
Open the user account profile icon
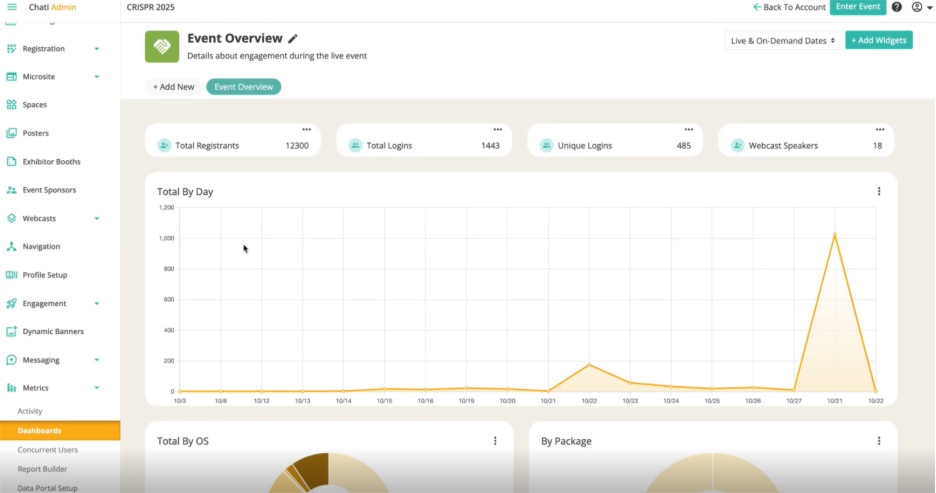pos(916,7)
